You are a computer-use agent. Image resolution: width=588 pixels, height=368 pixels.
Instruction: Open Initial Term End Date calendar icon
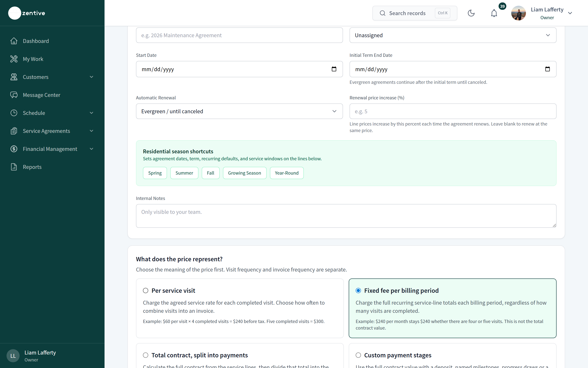547,69
